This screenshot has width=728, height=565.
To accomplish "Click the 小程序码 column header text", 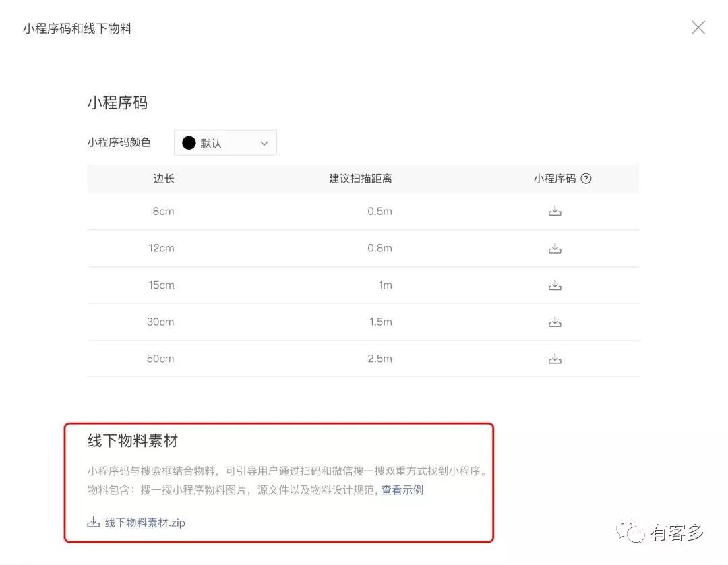I will 554,179.
